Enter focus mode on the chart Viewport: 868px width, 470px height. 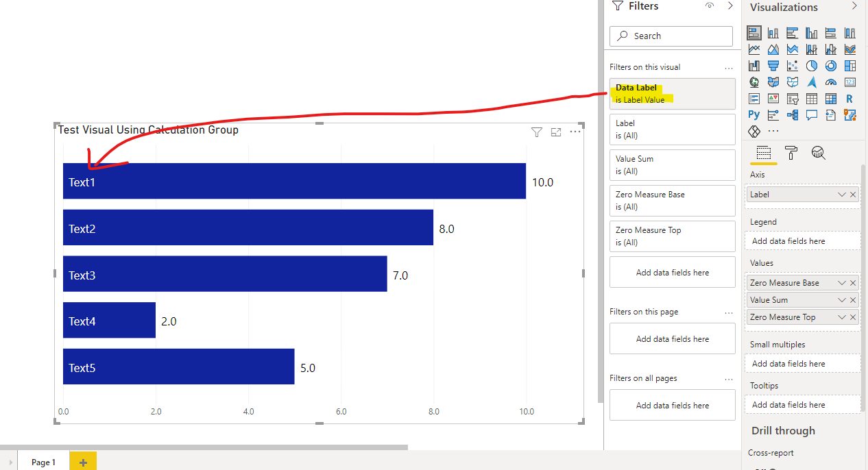click(556, 132)
